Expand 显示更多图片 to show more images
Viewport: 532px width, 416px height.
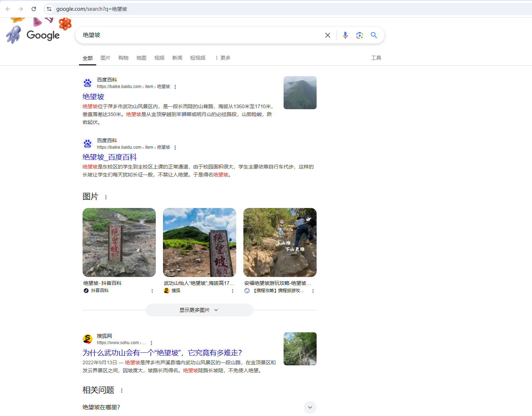(199, 310)
